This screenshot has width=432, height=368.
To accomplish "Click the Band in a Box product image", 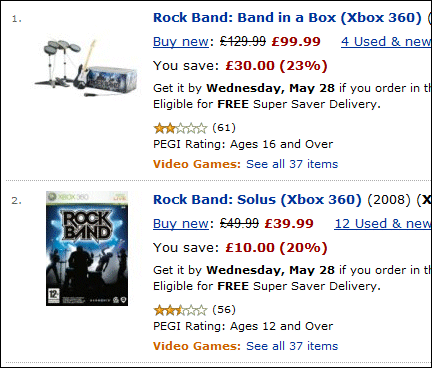I will coord(86,68).
